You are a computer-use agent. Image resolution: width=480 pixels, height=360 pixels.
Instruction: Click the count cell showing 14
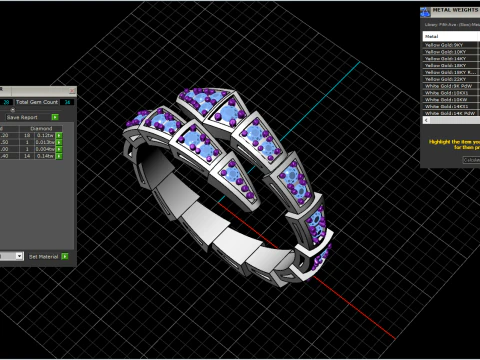click(27, 156)
